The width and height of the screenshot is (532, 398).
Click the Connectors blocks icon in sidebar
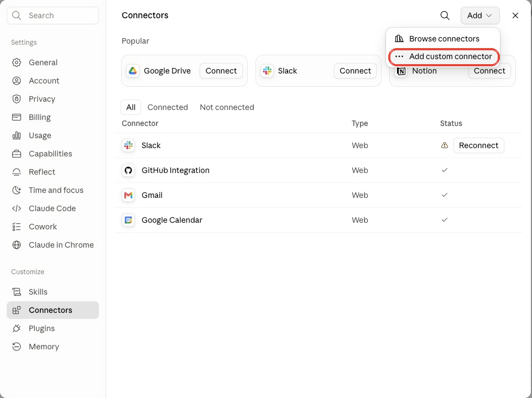(x=16, y=310)
